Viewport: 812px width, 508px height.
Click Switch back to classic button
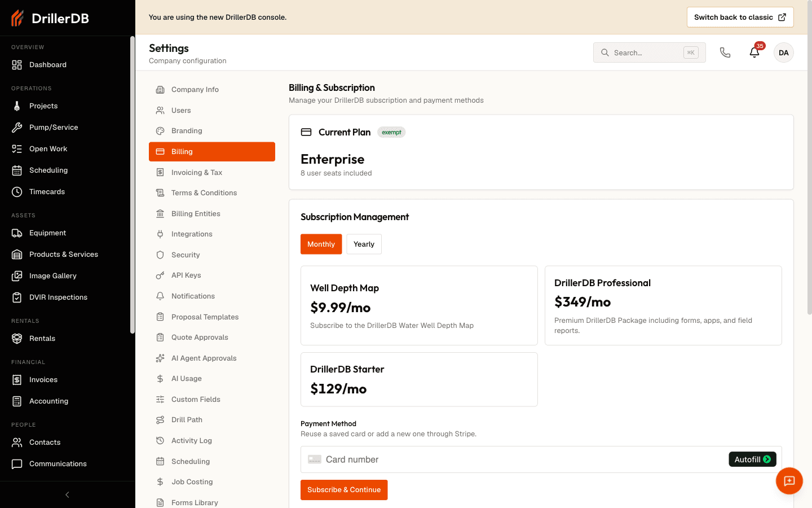click(740, 17)
